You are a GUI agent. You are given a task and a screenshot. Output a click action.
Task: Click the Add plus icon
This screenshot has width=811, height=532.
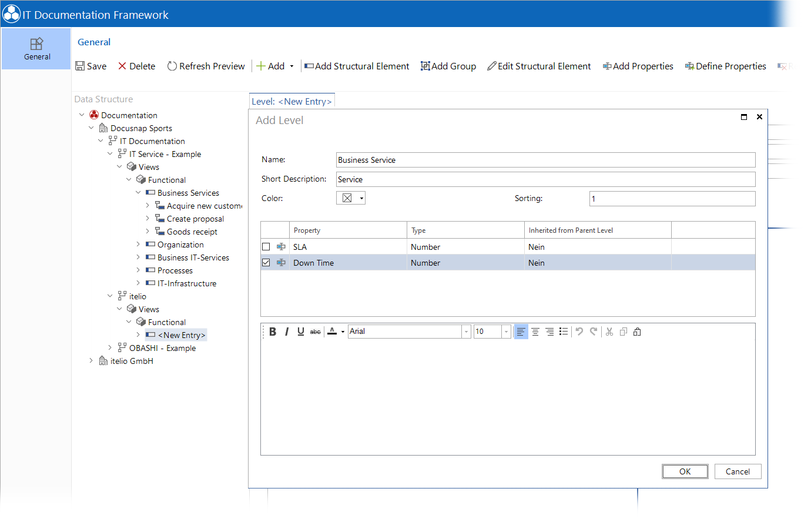(261, 66)
